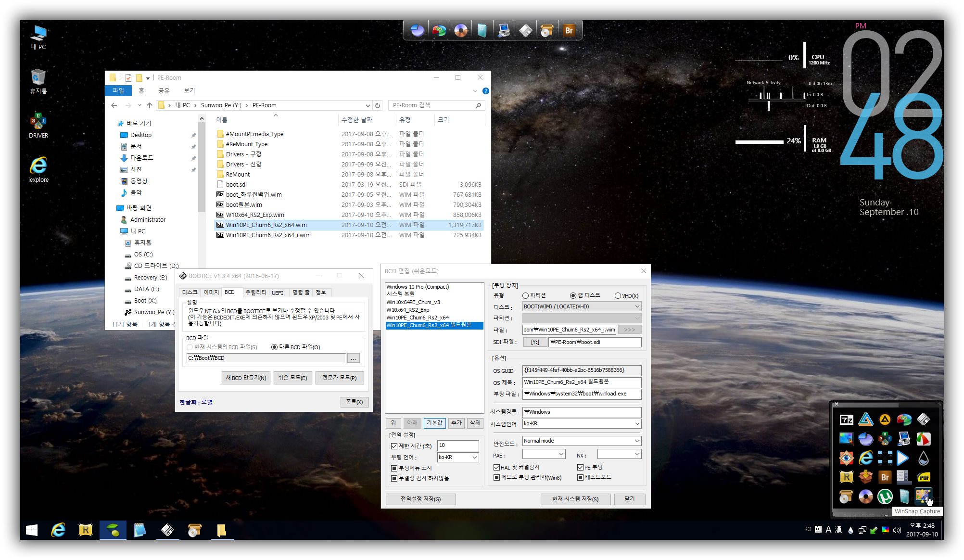Screen dimensions: 964x560
Task: Open the 디스크 BOOT(WIM) dropdown
Action: [x=582, y=306]
